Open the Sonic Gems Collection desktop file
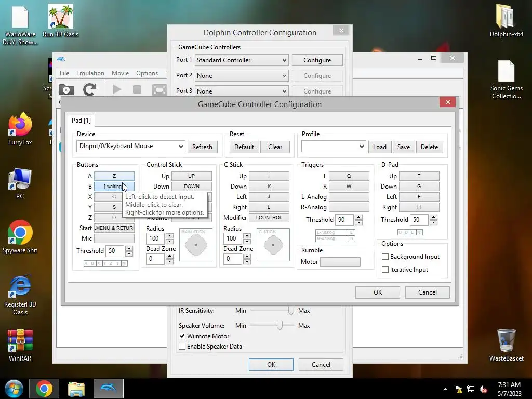532x399 pixels. (506, 79)
